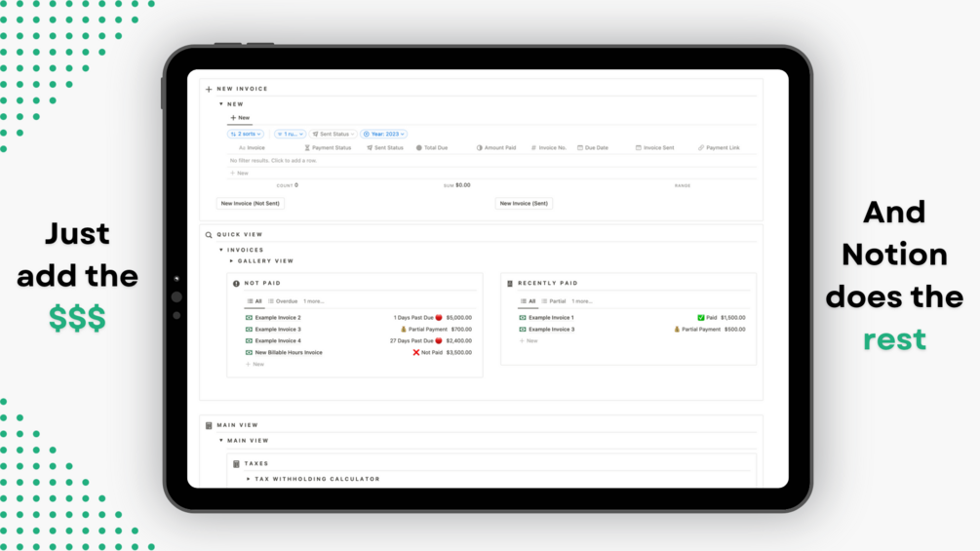This screenshot has height=551, width=980.
Task: Click the Invoice name column header
Action: (252, 148)
